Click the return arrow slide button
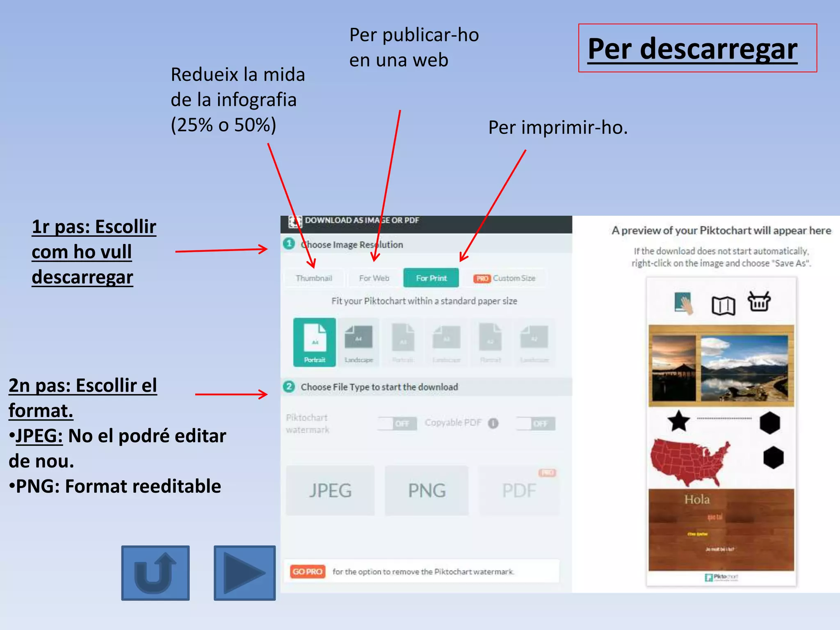The width and height of the screenshot is (840, 630). tap(155, 573)
